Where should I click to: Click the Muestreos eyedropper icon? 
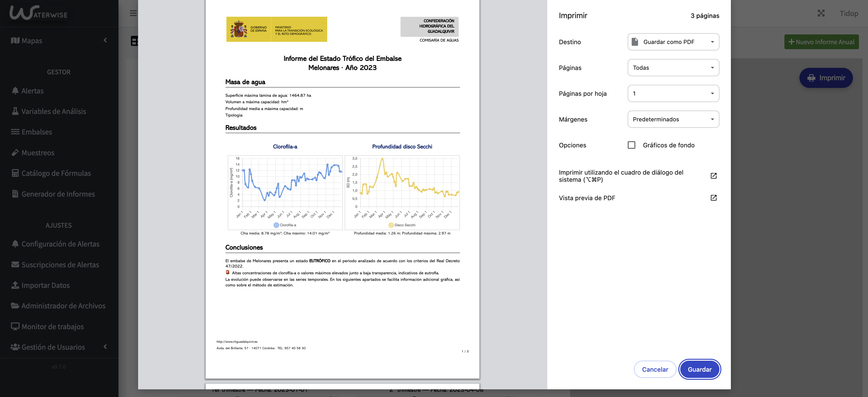pyautogui.click(x=15, y=152)
